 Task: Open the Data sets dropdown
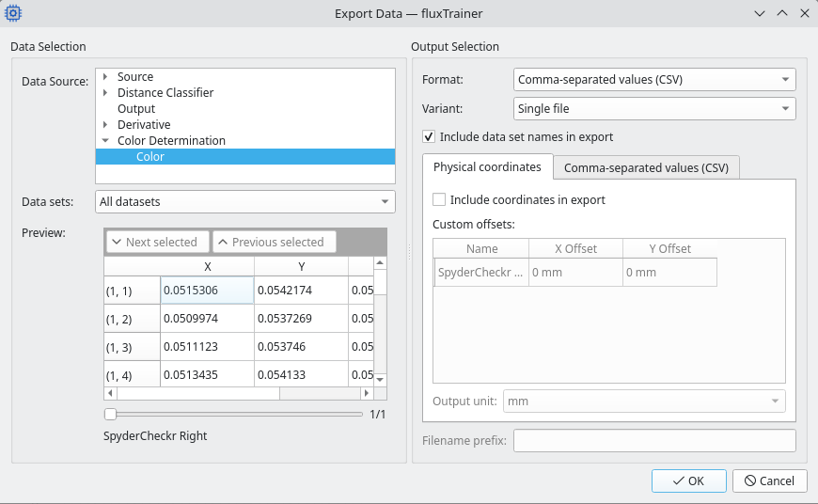click(245, 202)
